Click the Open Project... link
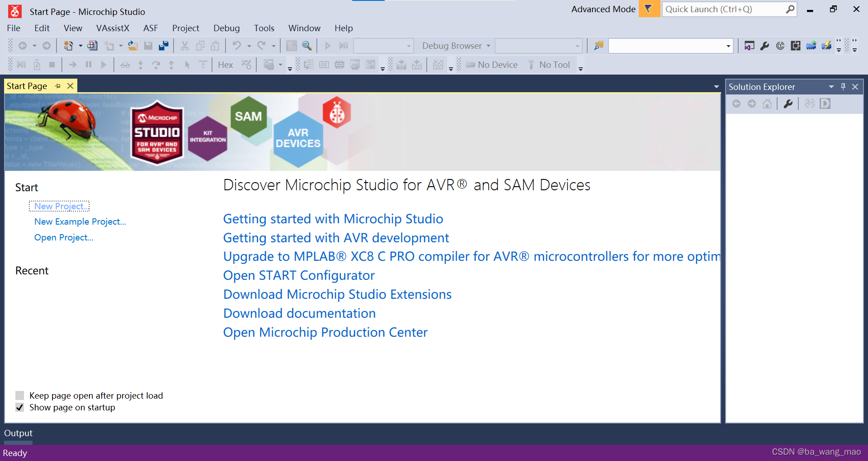This screenshot has height=461, width=868. coord(64,237)
